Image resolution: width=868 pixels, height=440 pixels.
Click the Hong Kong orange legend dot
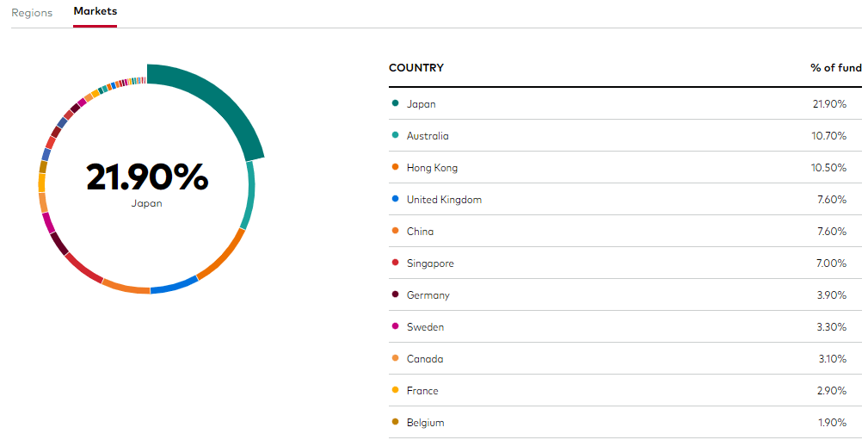pyautogui.click(x=395, y=167)
